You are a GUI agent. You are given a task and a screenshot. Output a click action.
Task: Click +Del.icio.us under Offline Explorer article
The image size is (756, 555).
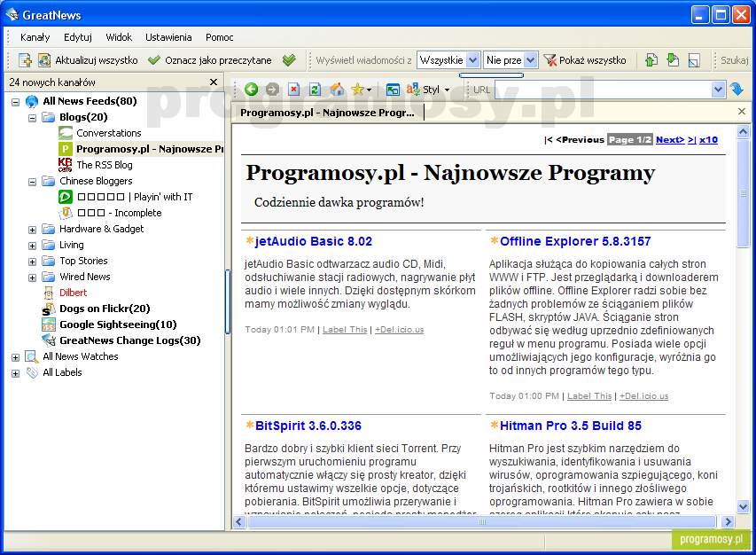coord(643,396)
